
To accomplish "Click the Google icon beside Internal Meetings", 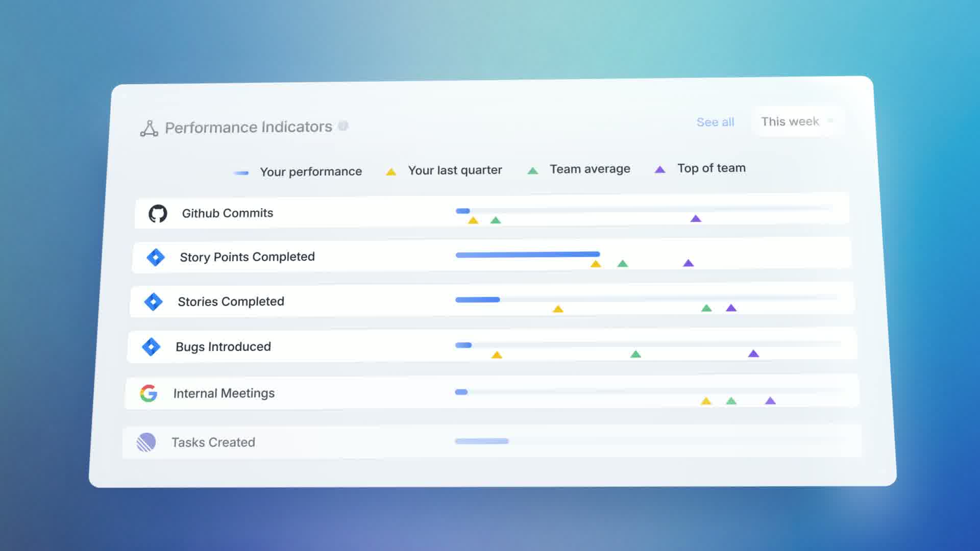I will 149,393.
